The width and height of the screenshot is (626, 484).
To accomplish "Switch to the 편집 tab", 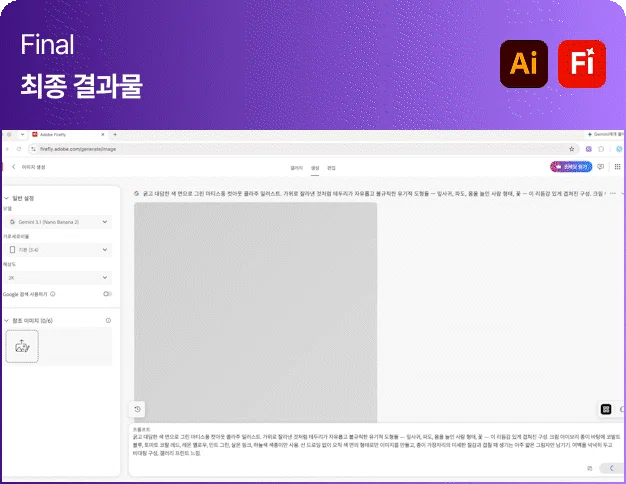I will (331, 168).
